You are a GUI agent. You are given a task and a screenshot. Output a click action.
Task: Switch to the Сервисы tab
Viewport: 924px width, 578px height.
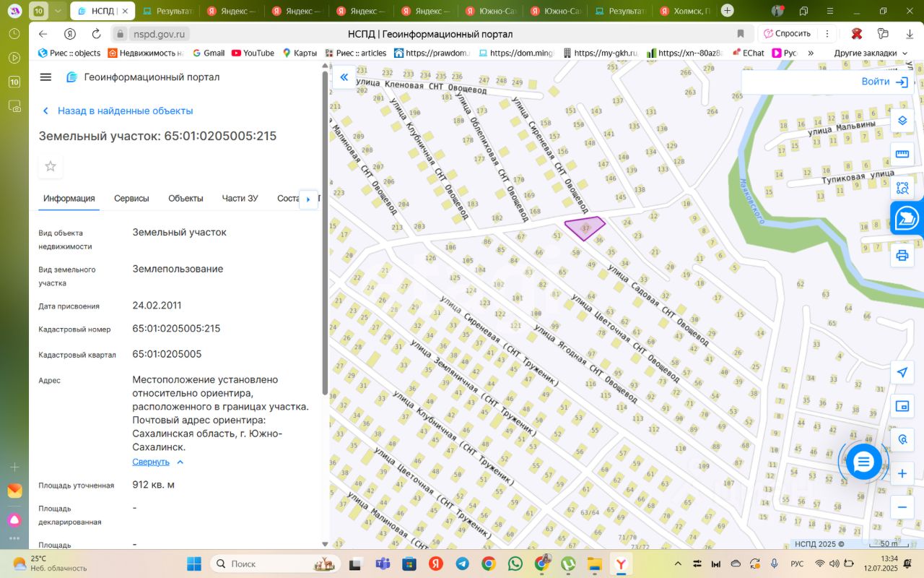131,199
